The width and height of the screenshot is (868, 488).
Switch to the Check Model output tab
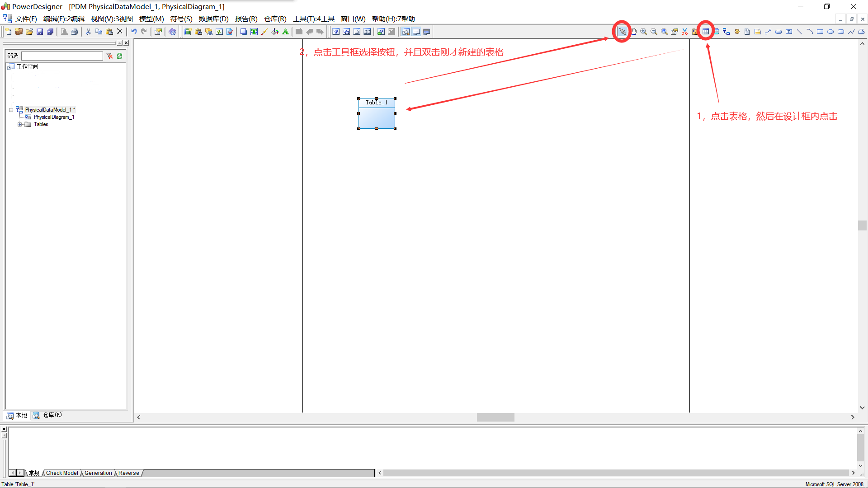(x=62, y=473)
